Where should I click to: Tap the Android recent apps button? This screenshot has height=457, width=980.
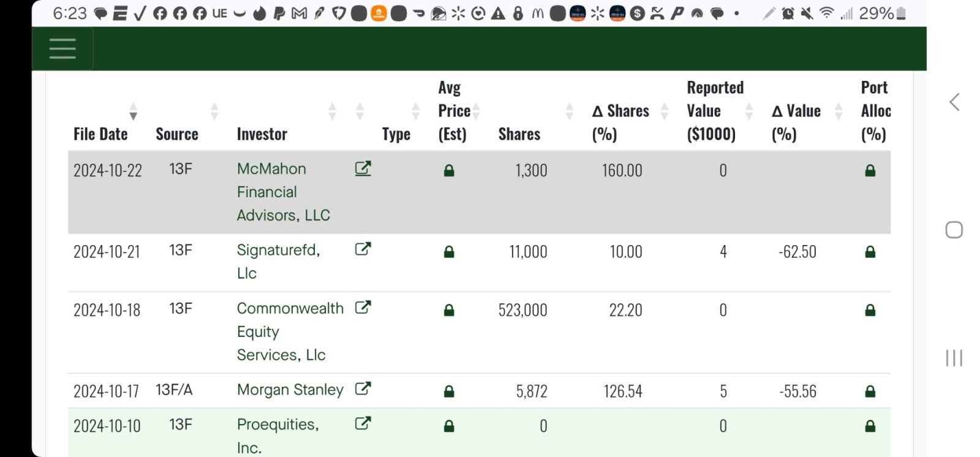(954, 358)
